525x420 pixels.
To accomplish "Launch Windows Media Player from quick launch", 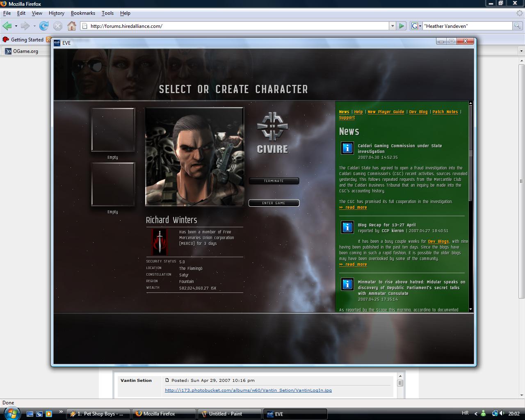I will click(x=49, y=414).
